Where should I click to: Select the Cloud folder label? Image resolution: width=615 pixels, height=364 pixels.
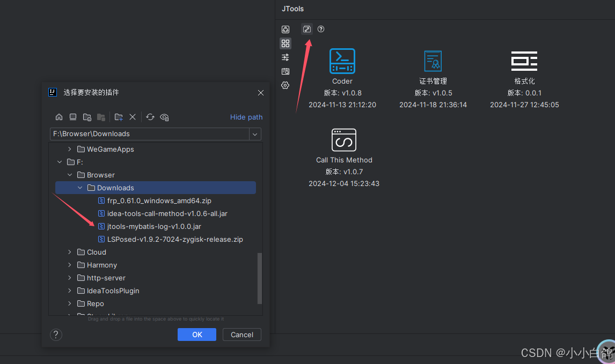coord(97,252)
